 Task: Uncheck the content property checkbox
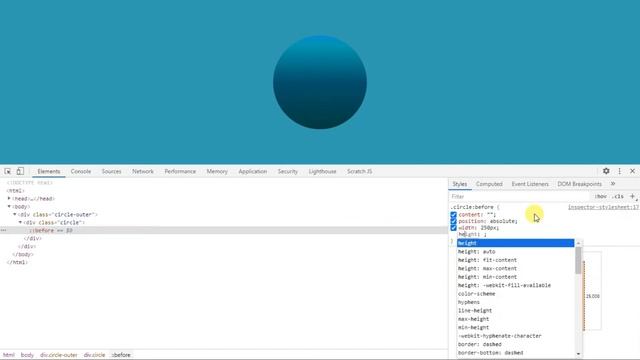click(453, 215)
